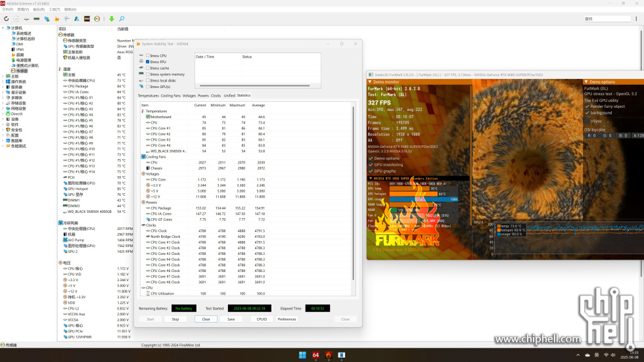Viewport: 644px width, 362px height.
Task: Click the statistics table vertical scrollbar
Action: 353,193
